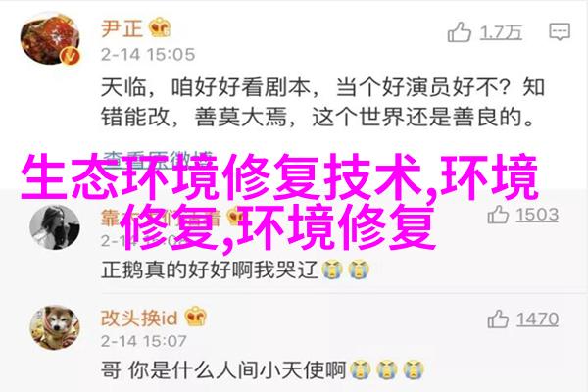The width and height of the screenshot is (588, 392).
Task: Tap the comment text 正鹅真的好好啊我哭辽
Action: 210,269
